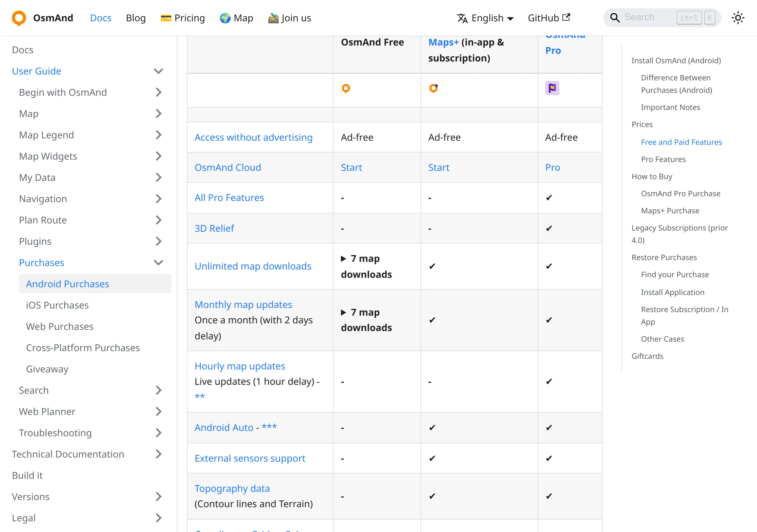Click the OsmAnd Pro purple app icon
Viewport: 757px width, 532px height.
tap(552, 88)
